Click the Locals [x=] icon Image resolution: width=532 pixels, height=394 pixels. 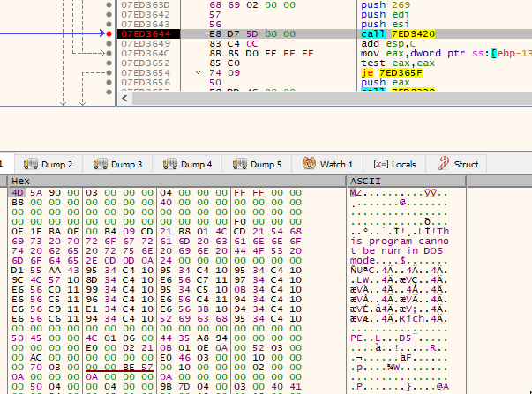coord(381,165)
